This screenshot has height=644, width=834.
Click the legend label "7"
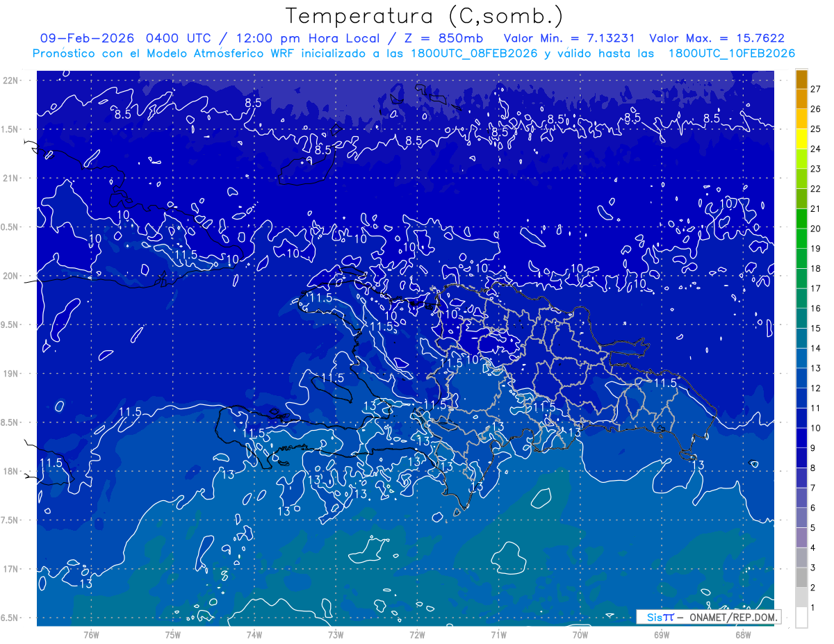(x=812, y=488)
